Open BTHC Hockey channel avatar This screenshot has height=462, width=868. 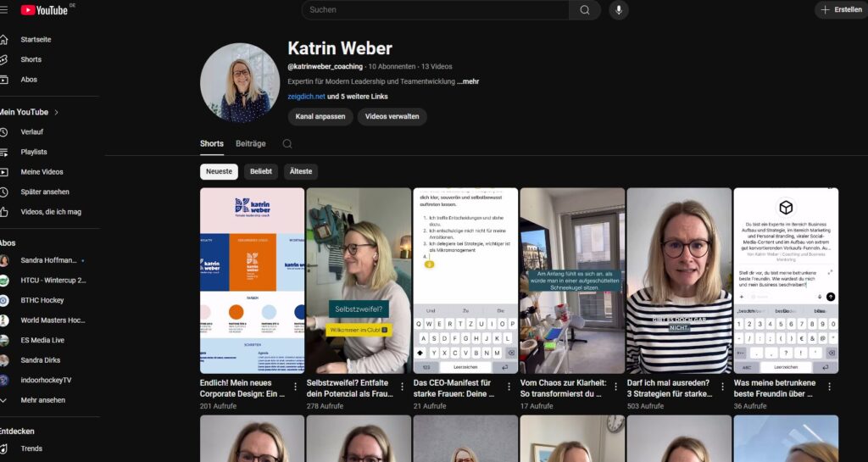click(x=4, y=300)
